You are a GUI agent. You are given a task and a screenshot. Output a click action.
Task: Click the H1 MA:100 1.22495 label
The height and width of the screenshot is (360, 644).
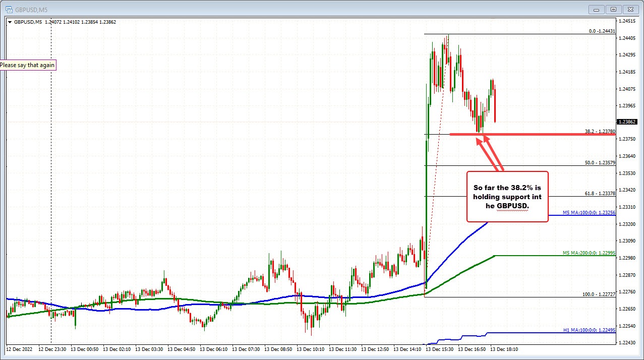pos(589,330)
